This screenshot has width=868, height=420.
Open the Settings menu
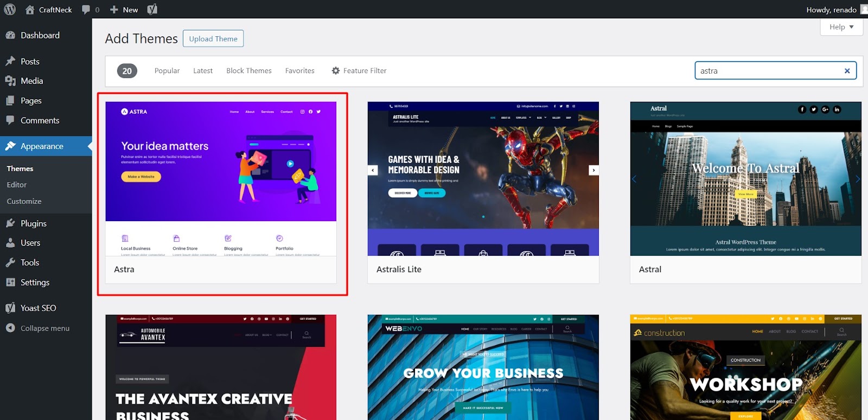point(35,282)
